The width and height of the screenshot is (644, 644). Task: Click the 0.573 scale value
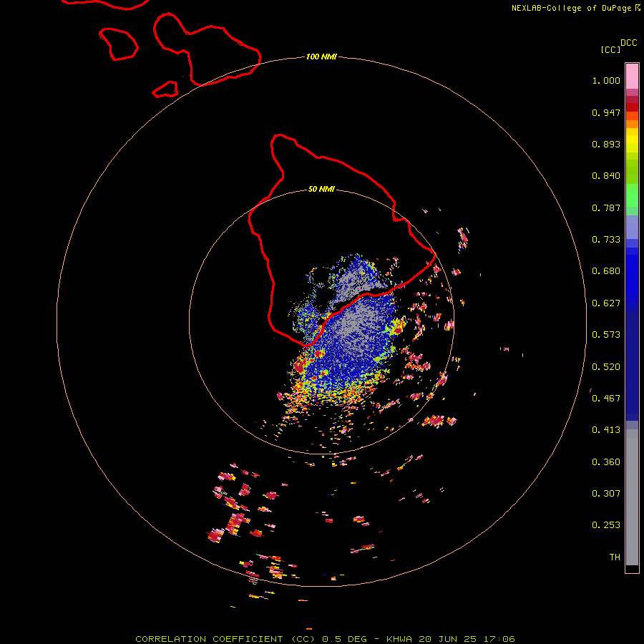[x=606, y=335]
